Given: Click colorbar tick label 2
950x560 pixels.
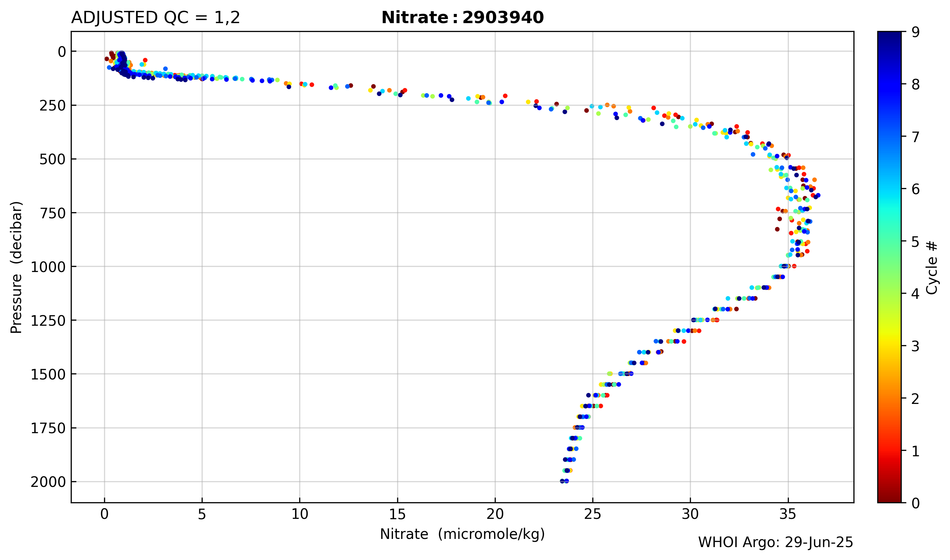Looking at the screenshot, I should point(916,398).
